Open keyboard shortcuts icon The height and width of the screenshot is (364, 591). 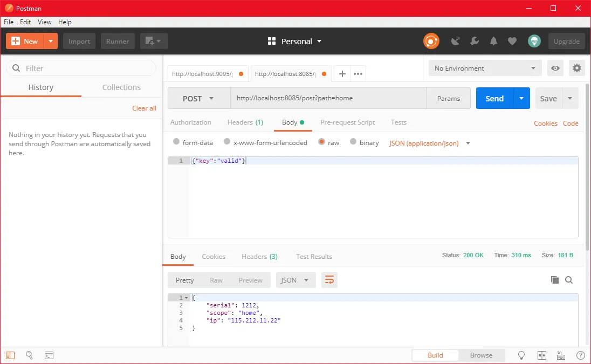tap(561, 355)
